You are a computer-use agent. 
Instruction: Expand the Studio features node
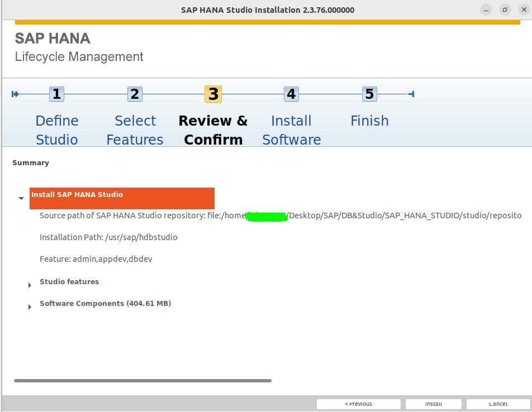[30, 285]
